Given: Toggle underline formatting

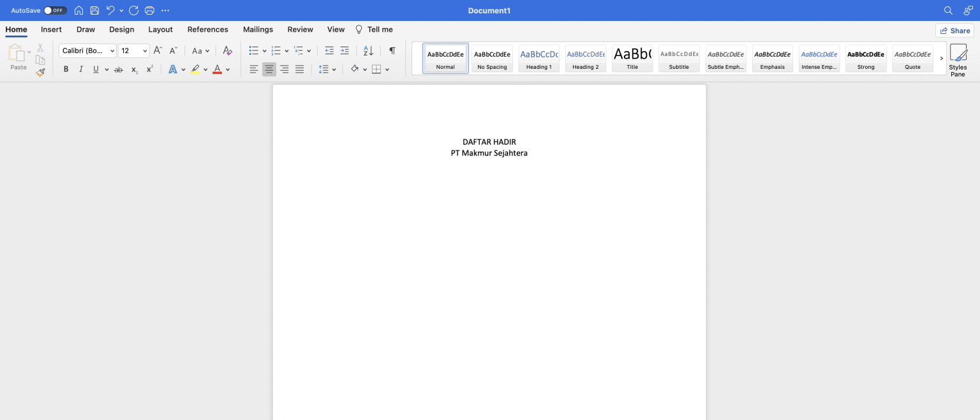Looking at the screenshot, I should click(x=96, y=69).
